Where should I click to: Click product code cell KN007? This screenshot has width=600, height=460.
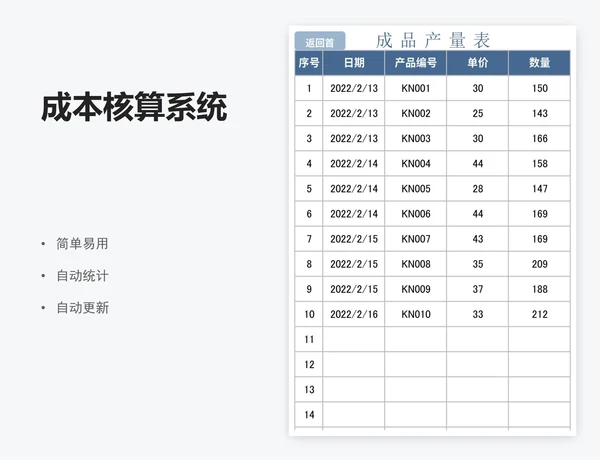[x=416, y=239]
